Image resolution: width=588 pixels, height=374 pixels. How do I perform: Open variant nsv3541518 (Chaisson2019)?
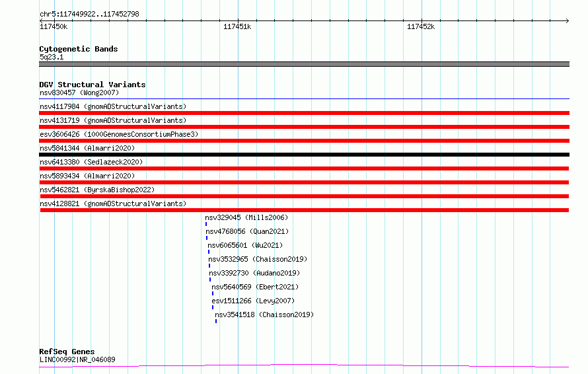[x=264, y=315]
